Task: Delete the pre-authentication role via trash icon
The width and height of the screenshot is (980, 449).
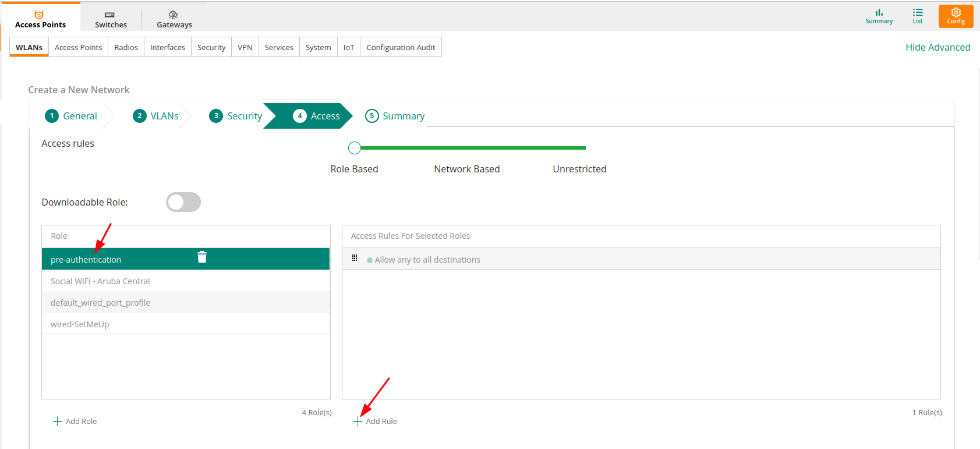Action: pyautogui.click(x=202, y=257)
